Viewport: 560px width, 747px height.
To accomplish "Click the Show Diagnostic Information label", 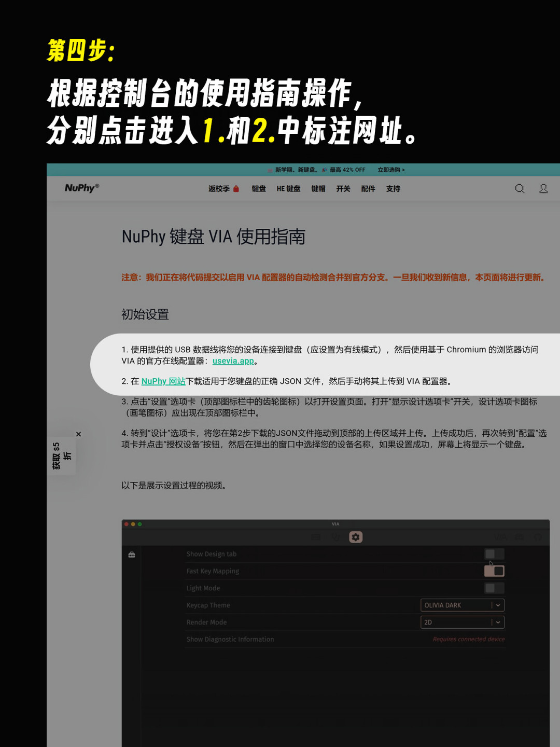I will tap(230, 640).
